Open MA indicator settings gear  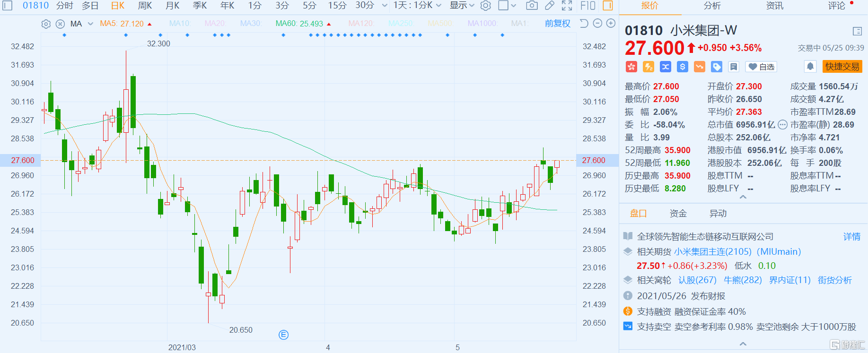[x=46, y=24]
